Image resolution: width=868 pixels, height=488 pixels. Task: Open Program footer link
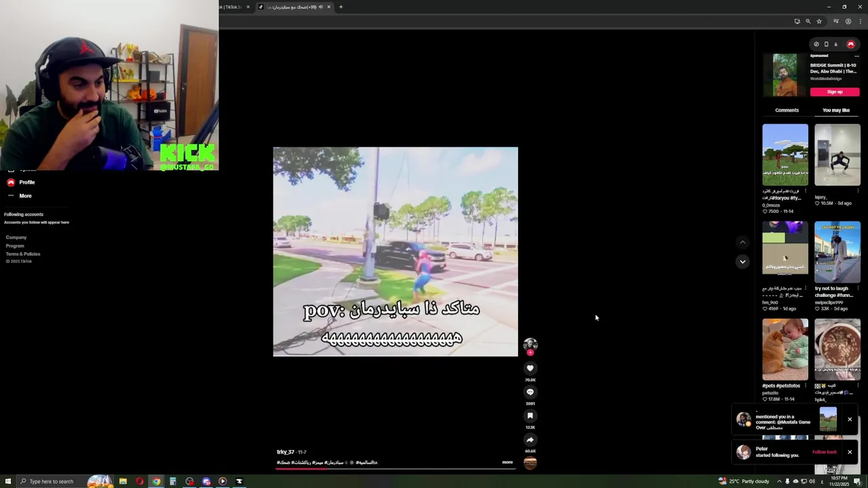(x=15, y=245)
